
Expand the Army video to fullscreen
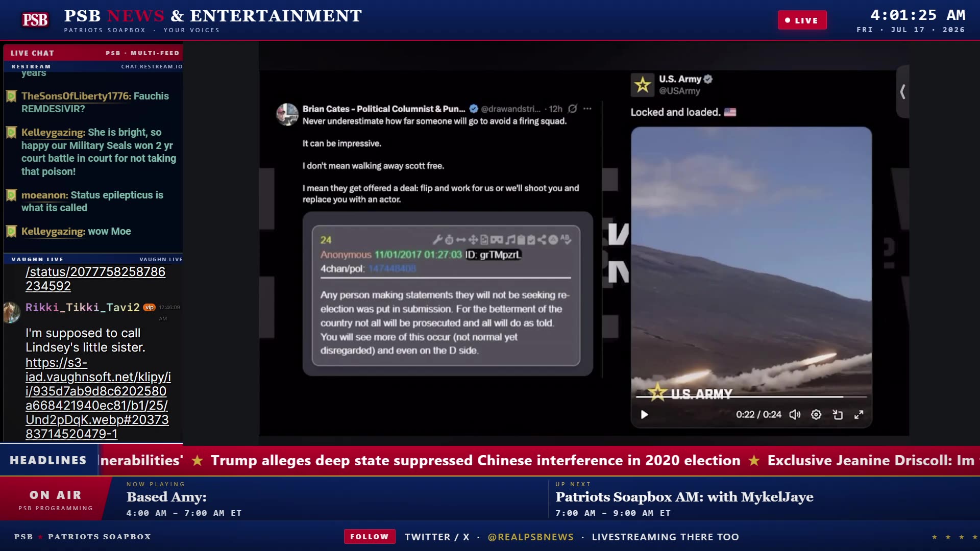tap(859, 414)
